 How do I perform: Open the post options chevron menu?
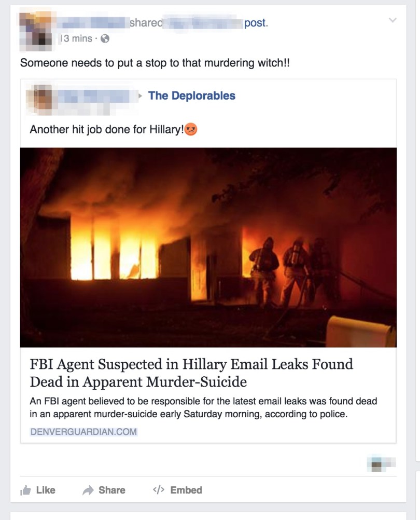click(393, 20)
